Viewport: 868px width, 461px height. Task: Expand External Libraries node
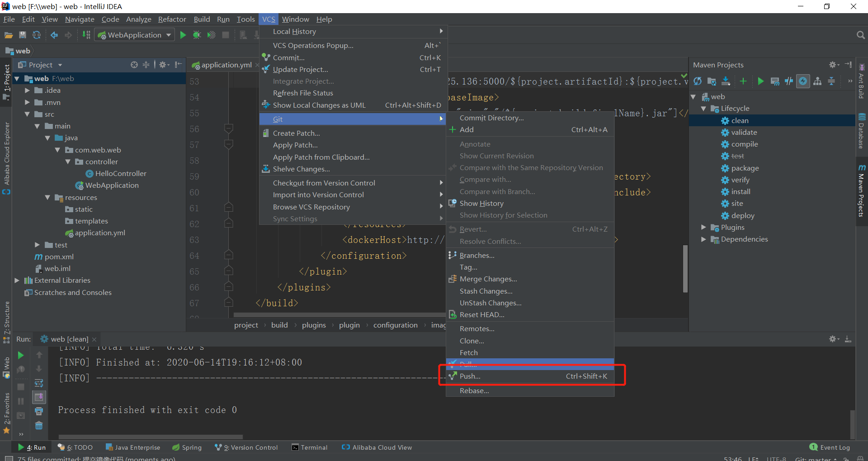click(x=17, y=280)
